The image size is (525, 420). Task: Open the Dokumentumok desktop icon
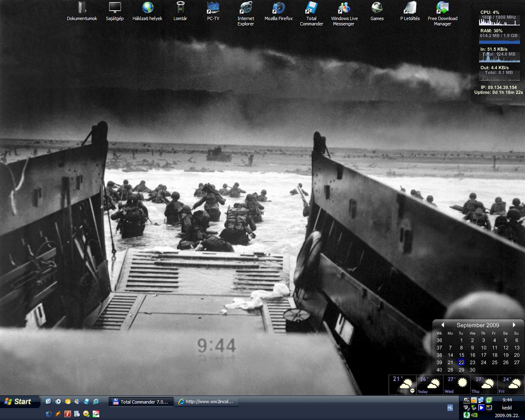click(x=82, y=11)
